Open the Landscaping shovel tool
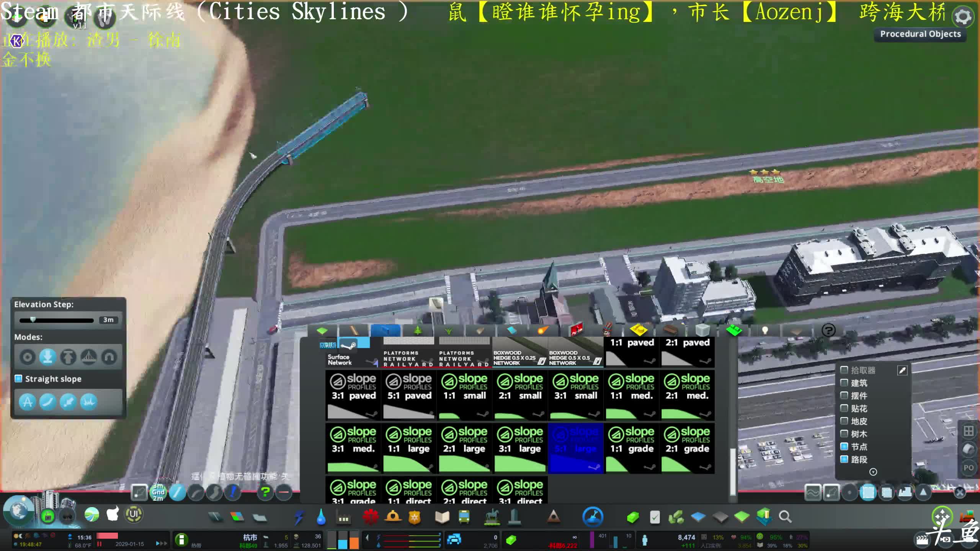Image resolution: width=980 pixels, height=551 pixels. [x=593, y=517]
